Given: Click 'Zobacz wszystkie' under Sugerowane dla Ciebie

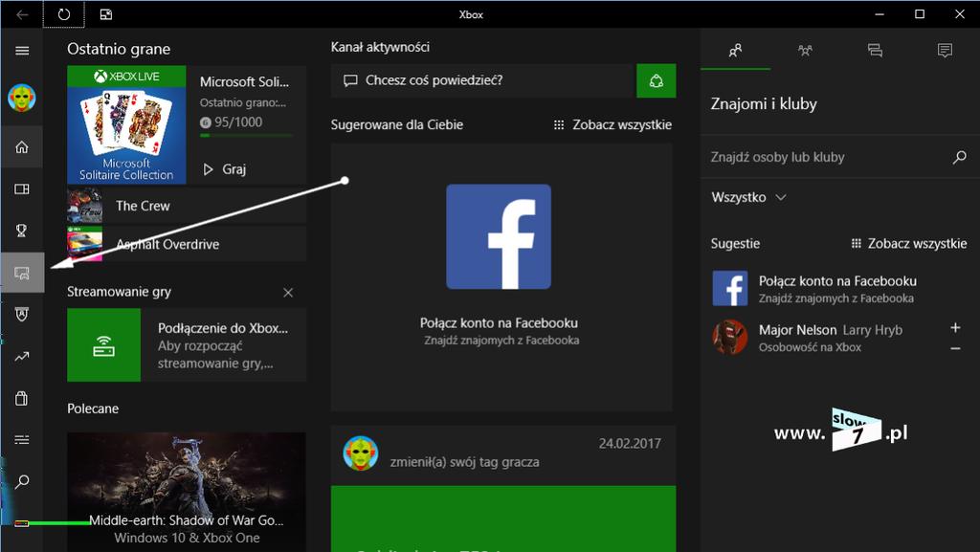Looking at the screenshot, I should [x=613, y=125].
